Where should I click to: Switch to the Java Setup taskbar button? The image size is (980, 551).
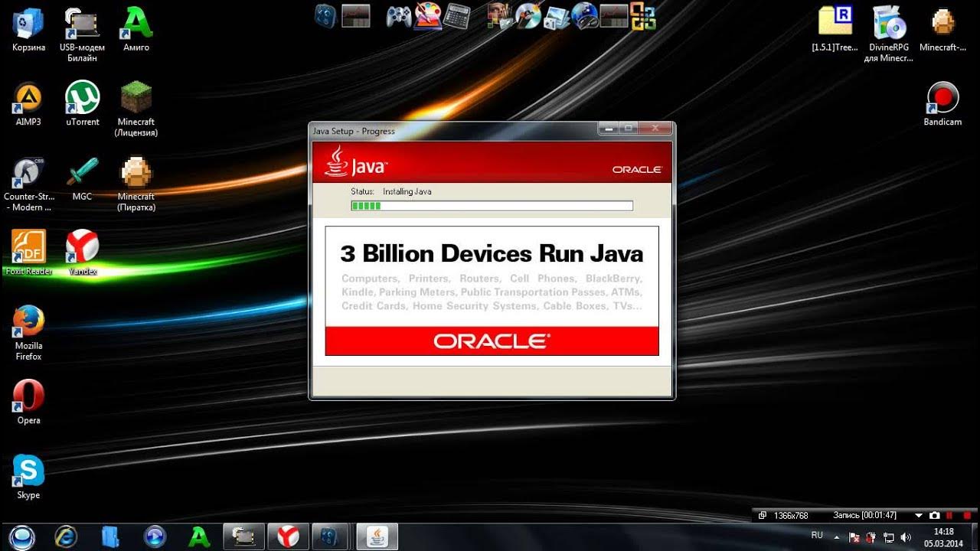click(377, 536)
